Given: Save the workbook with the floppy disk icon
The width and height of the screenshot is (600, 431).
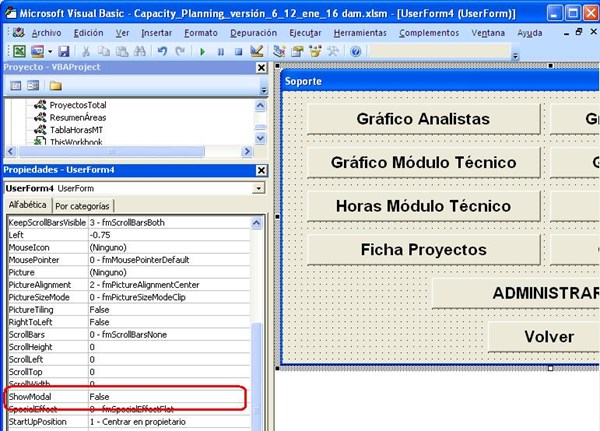Looking at the screenshot, I should tap(64, 51).
